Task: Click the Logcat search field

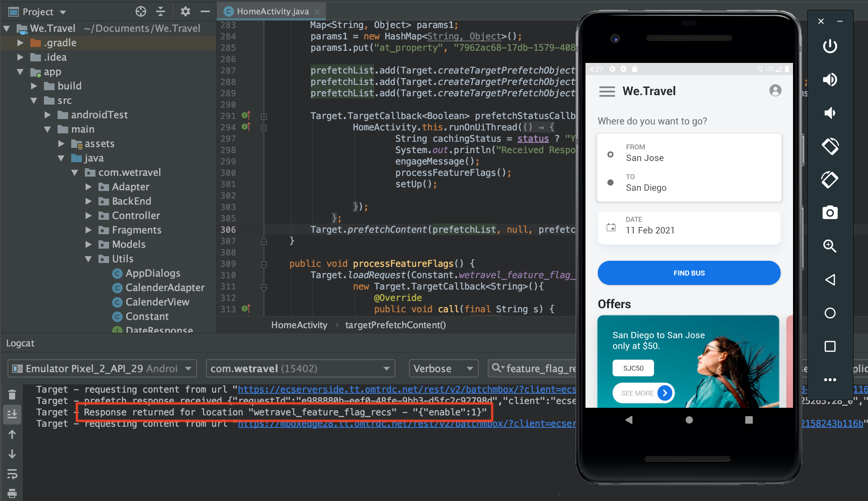Action: click(538, 368)
